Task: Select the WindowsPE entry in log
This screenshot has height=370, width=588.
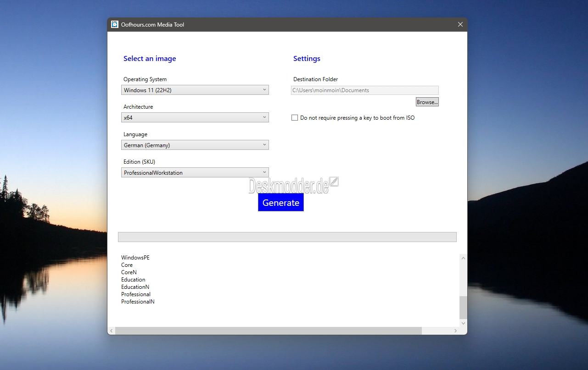Action: click(135, 258)
